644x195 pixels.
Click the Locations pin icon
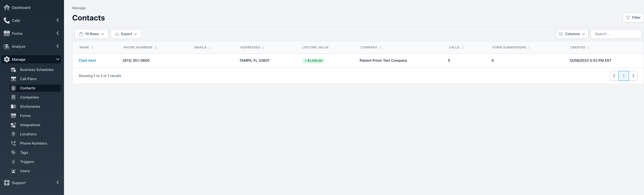pyautogui.click(x=14, y=134)
